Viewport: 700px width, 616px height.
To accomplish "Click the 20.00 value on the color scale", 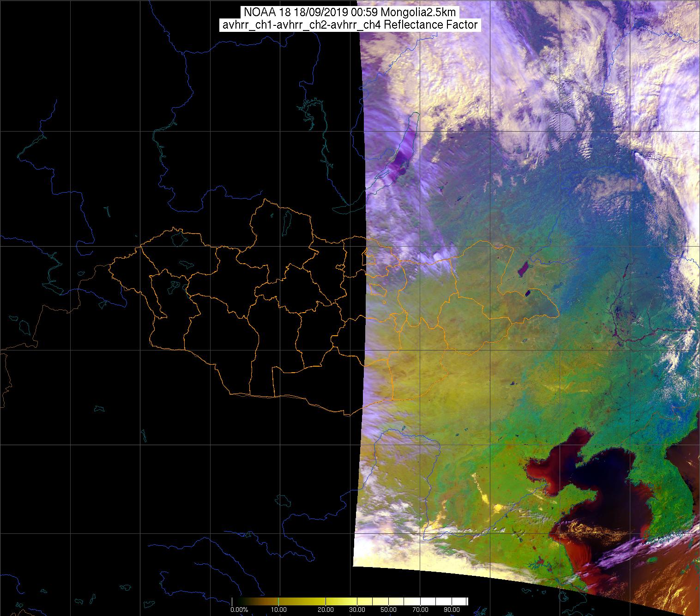I will point(326,610).
